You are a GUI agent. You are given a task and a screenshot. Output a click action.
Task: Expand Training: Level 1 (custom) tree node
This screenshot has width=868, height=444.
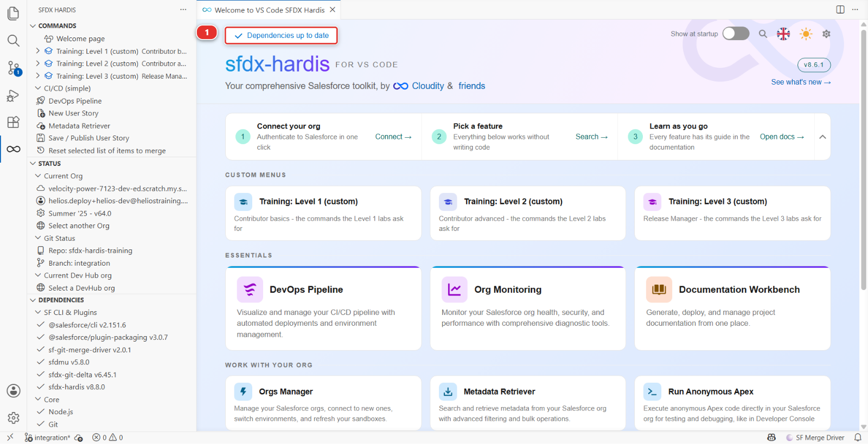click(x=38, y=51)
